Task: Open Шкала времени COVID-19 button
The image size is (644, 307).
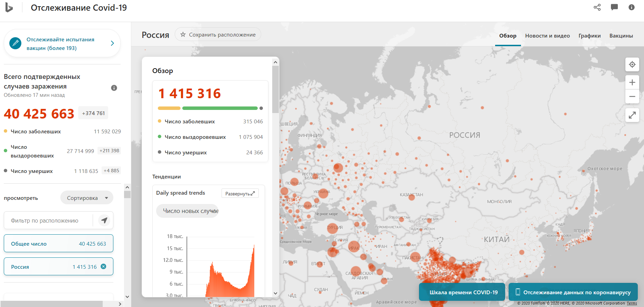Action: click(x=463, y=292)
